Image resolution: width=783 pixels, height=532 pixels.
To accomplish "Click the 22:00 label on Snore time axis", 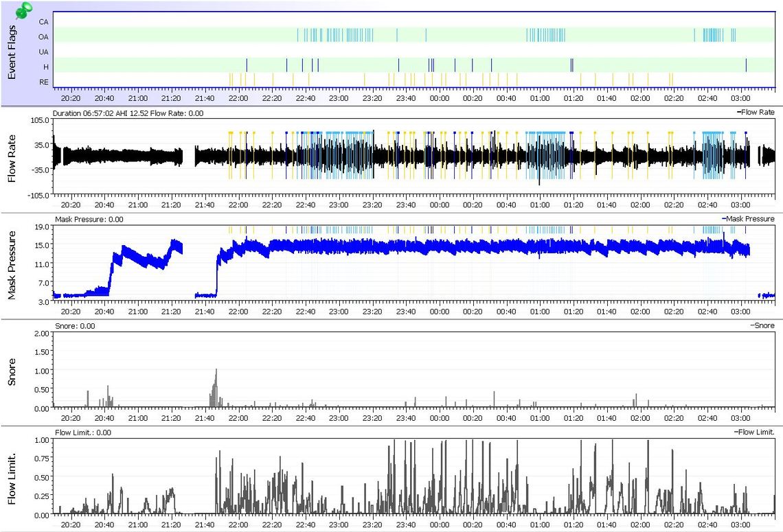I will pos(238,418).
